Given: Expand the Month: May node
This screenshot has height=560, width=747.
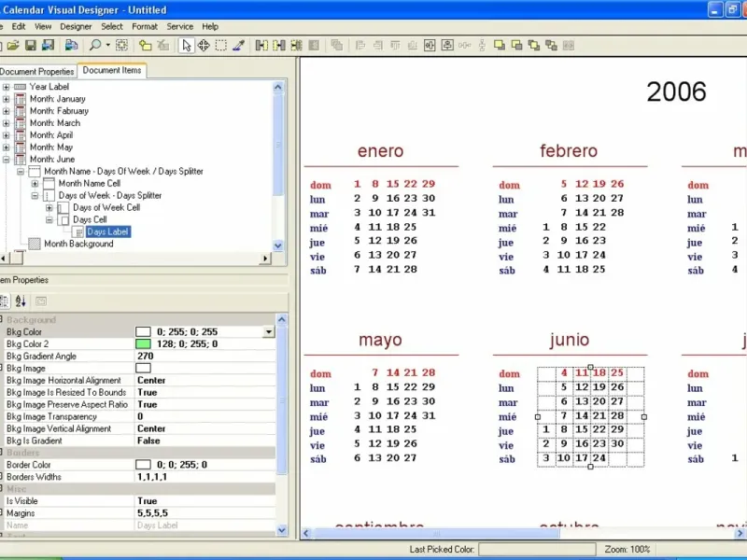Looking at the screenshot, I should click(6, 147).
